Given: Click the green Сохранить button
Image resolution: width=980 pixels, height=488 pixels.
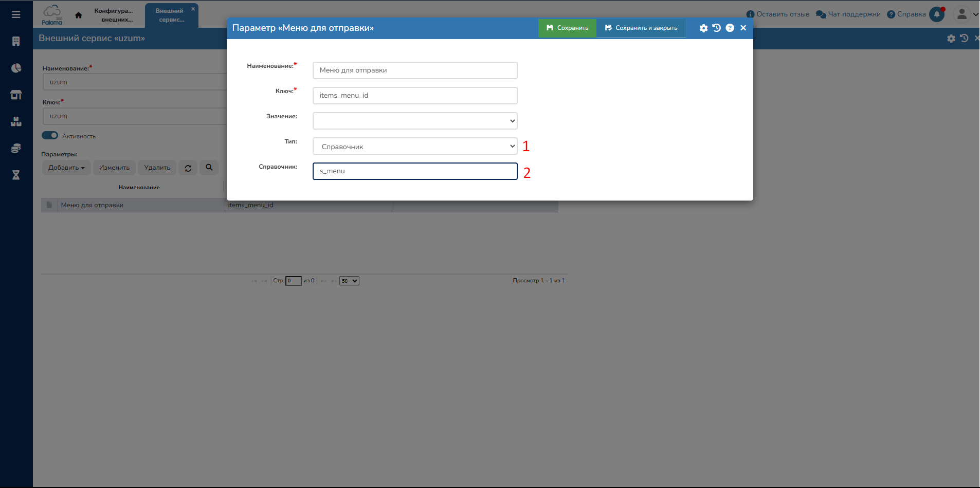Looking at the screenshot, I should pos(567,28).
